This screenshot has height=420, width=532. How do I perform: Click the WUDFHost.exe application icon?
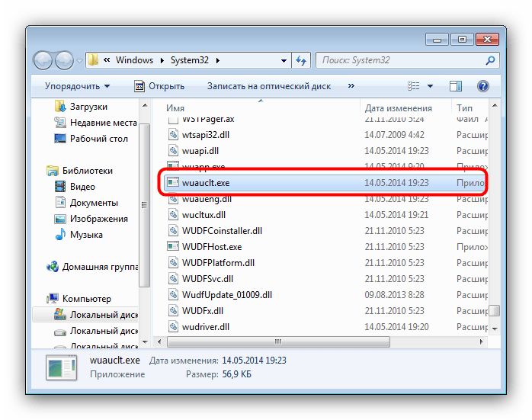click(173, 246)
